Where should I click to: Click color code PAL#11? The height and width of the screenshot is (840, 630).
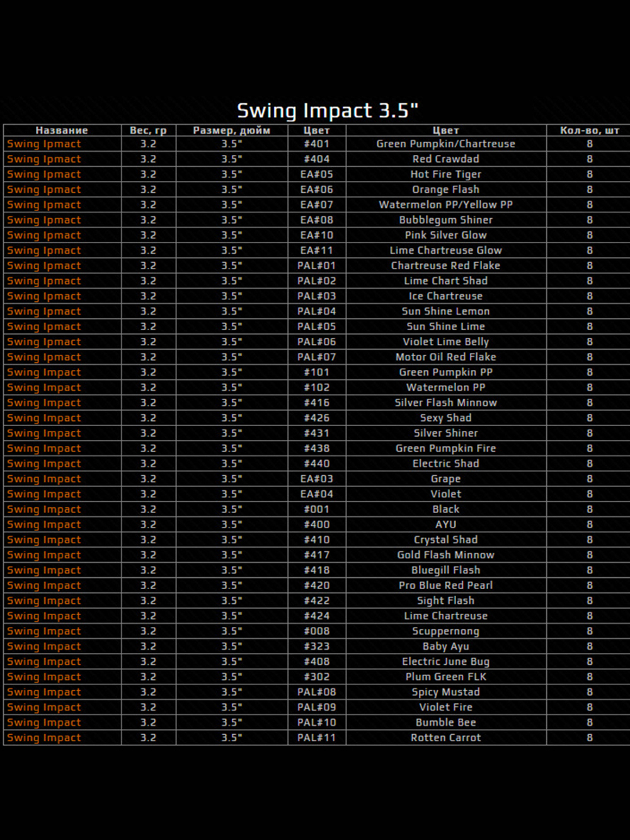(316, 737)
